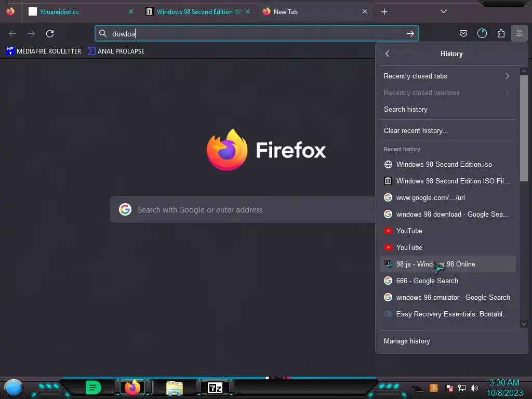Image resolution: width=532 pixels, height=399 pixels.
Task: Click the Firefox account circle icon
Action: 482,33
